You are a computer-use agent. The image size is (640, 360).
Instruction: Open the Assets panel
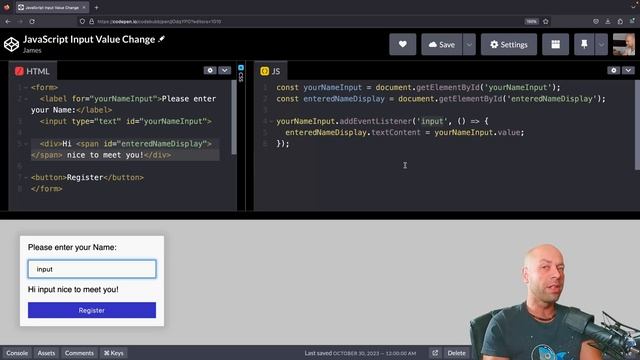click(x=46, y=353)
